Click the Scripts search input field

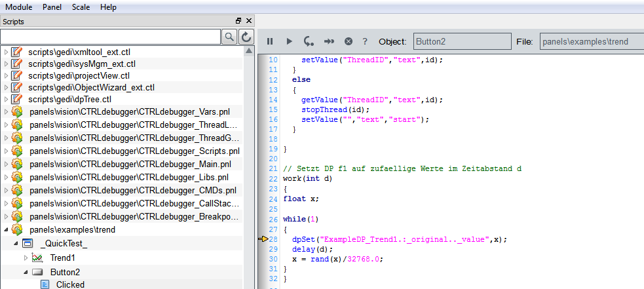[x=110, y=37]
